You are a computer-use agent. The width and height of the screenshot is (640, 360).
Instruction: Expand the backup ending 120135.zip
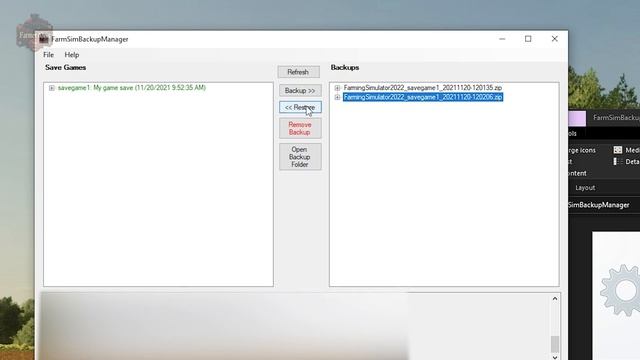point(337,88)
